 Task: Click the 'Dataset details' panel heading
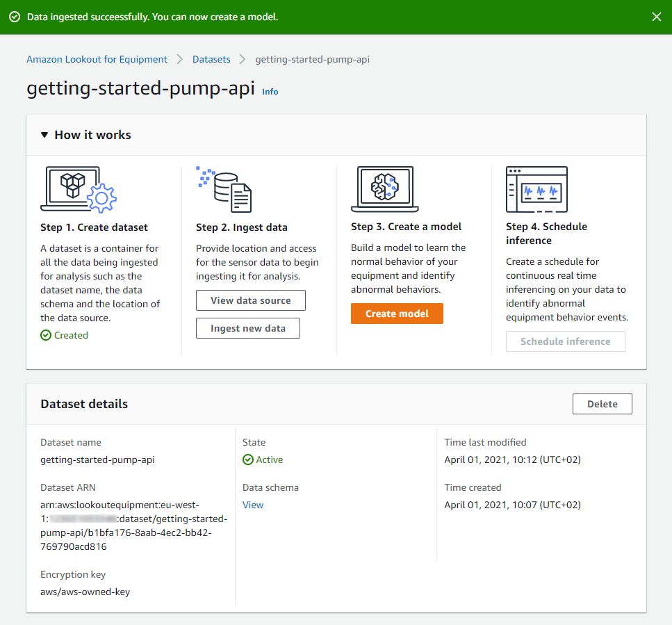point(84,404)
